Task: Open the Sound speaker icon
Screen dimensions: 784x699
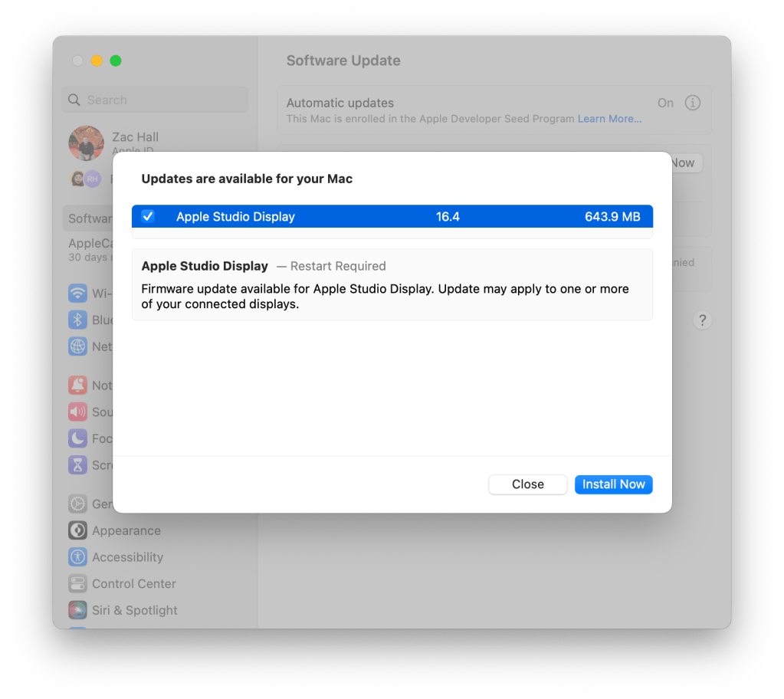Action: pyautogui.click(x=77, y=412)
